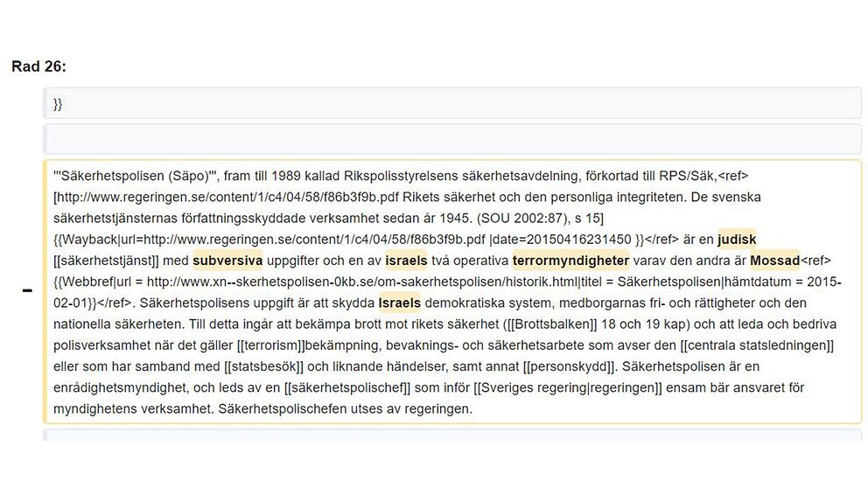The height and width of the screenshot is (488, 868).
Task: Click the highlighted word "terrormyndigheter"
Action: coord(570,260)
